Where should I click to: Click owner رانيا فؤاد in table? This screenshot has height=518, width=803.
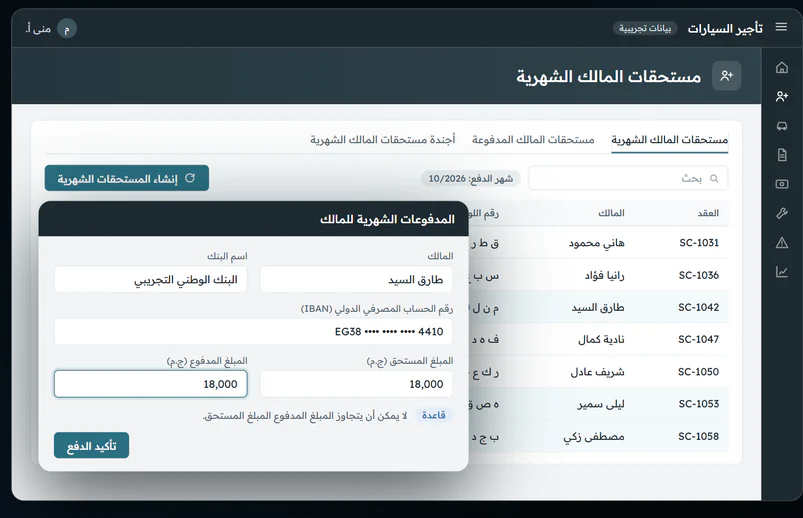(x=605, y=275)
